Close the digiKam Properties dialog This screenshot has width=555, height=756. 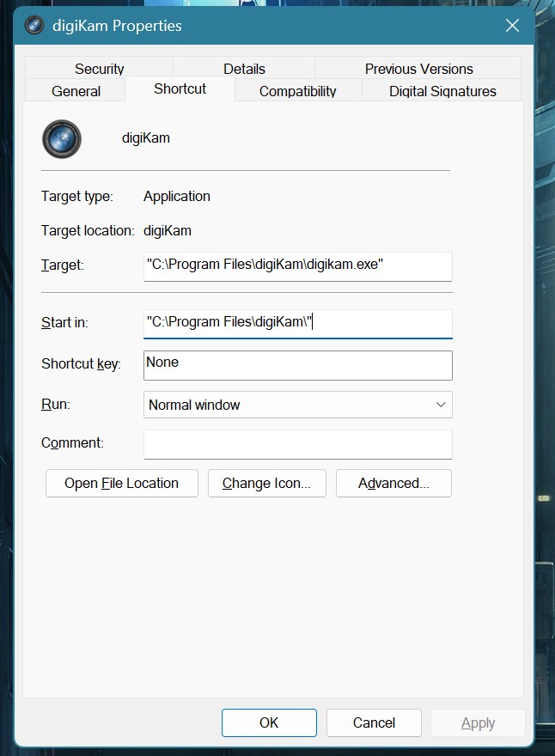coord(512,26)
